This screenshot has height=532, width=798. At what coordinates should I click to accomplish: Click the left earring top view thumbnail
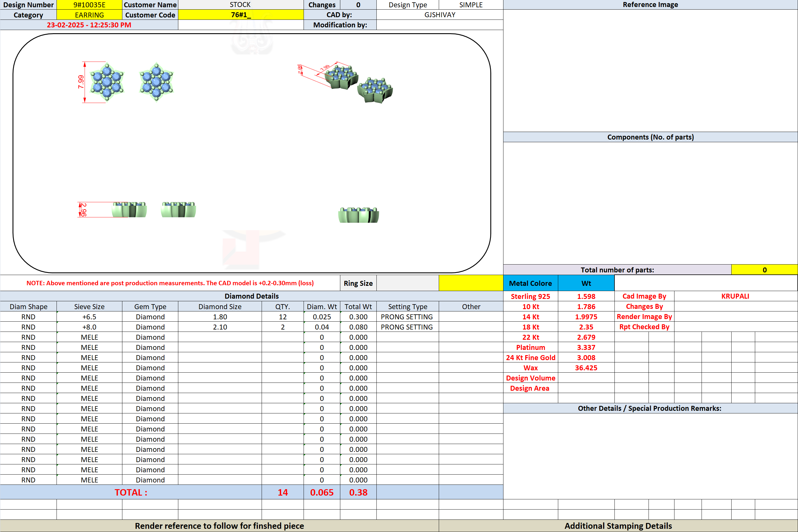(x=107, y=82)
